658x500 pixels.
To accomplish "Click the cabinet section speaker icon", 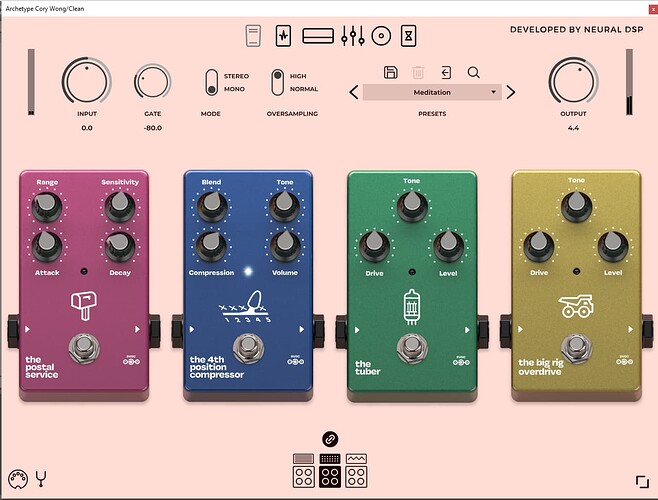I will [380, 37].
